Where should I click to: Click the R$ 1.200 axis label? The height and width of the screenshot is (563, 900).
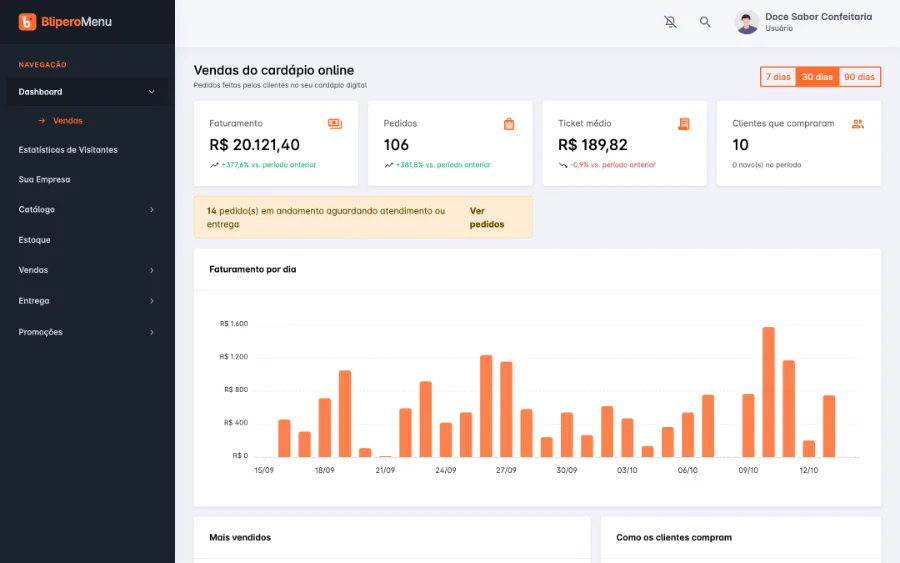click(x=234, y=357)
